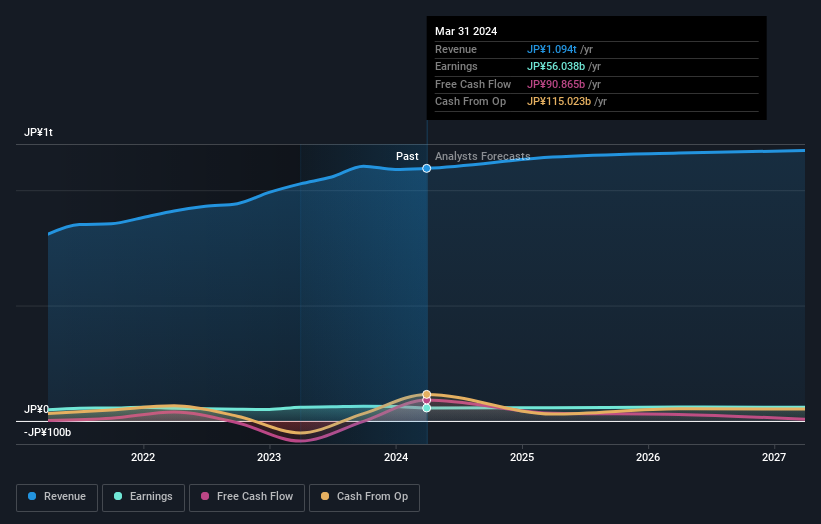Click the 'Past' label on chart
This screenshot has width=821, height=524.
(x=407, y=156)
